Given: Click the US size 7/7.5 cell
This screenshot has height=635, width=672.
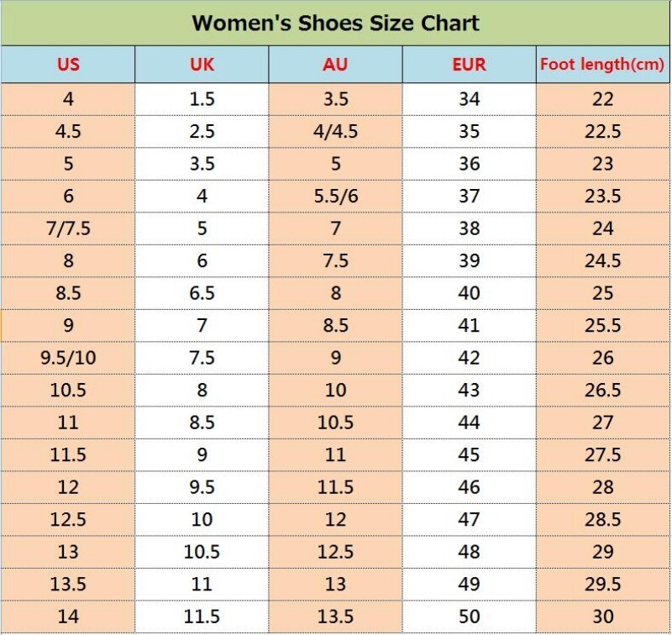Looking at the screenshot, I should click(68, 228).
